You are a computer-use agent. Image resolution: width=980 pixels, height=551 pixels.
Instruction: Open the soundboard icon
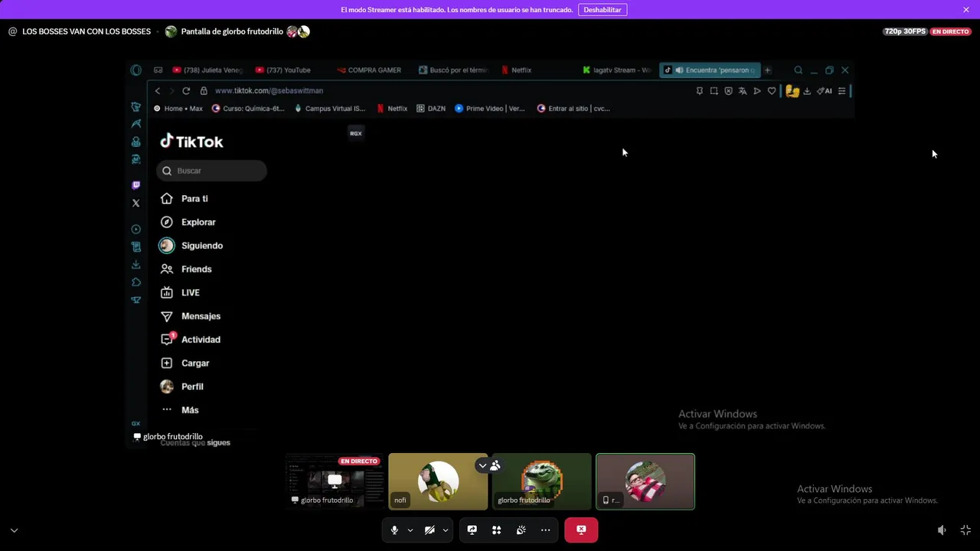click(x=521, y=530)
